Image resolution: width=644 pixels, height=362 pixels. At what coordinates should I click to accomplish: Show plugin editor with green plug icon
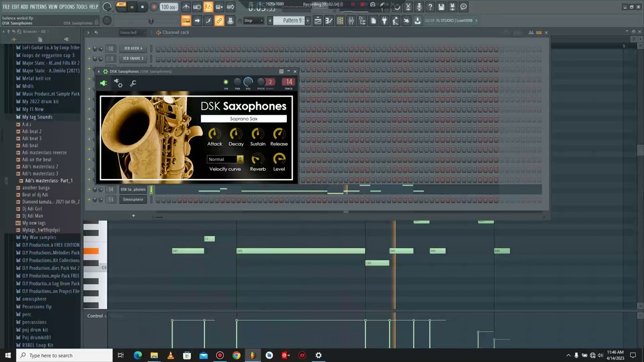(x=104, y=83)
